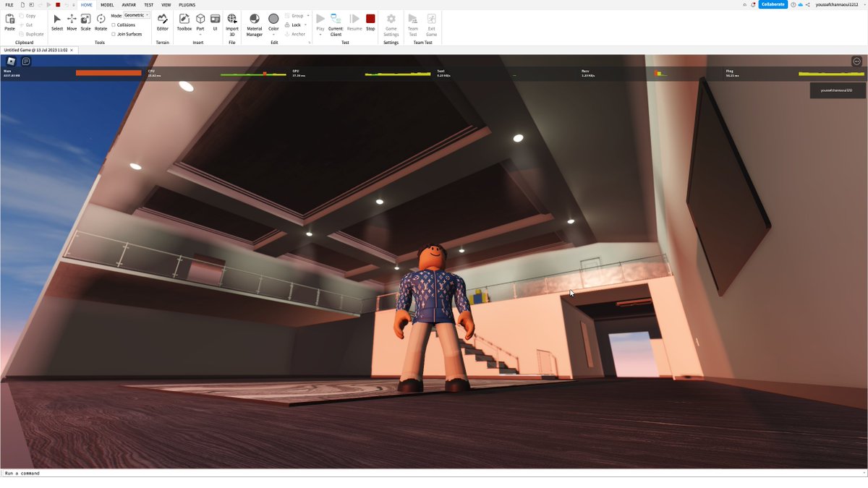Switch to the PLUGINS tab
The width and height of the screenshot is (868, 488).
pyautogui.click(x=187, y=4)
